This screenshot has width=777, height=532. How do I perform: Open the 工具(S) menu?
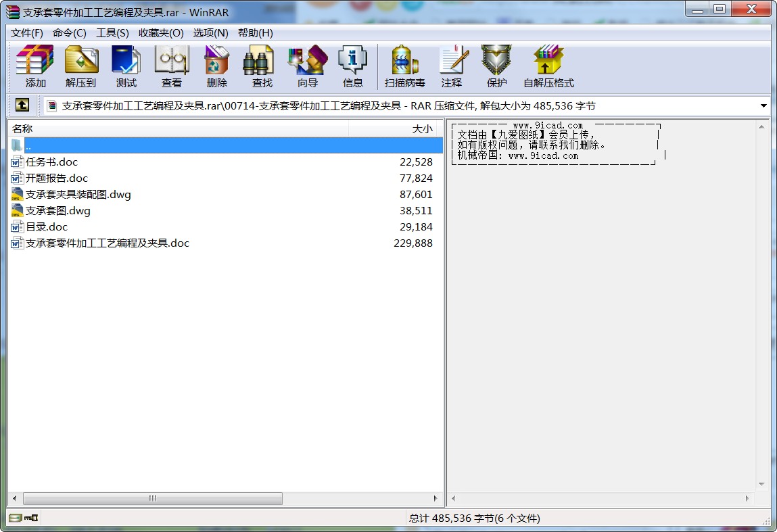click(x=112, y=32)
